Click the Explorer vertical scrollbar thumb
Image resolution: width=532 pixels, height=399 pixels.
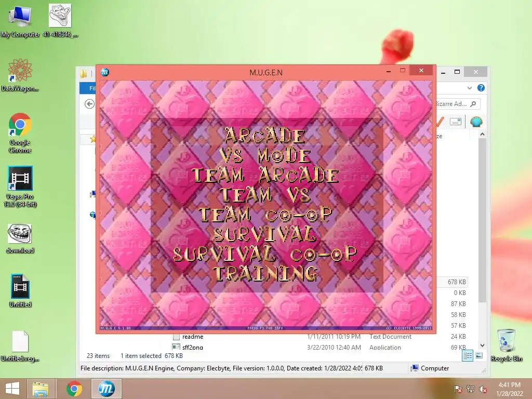coord(483,220)
